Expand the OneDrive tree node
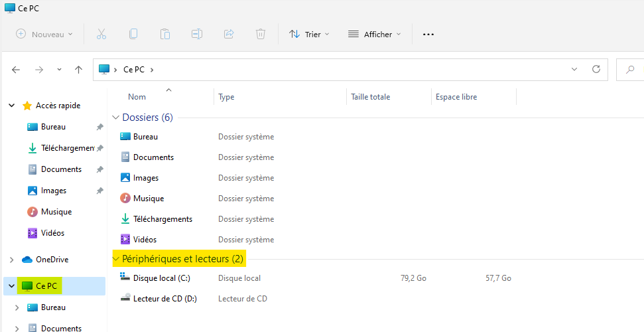 (x=11, y=260)
